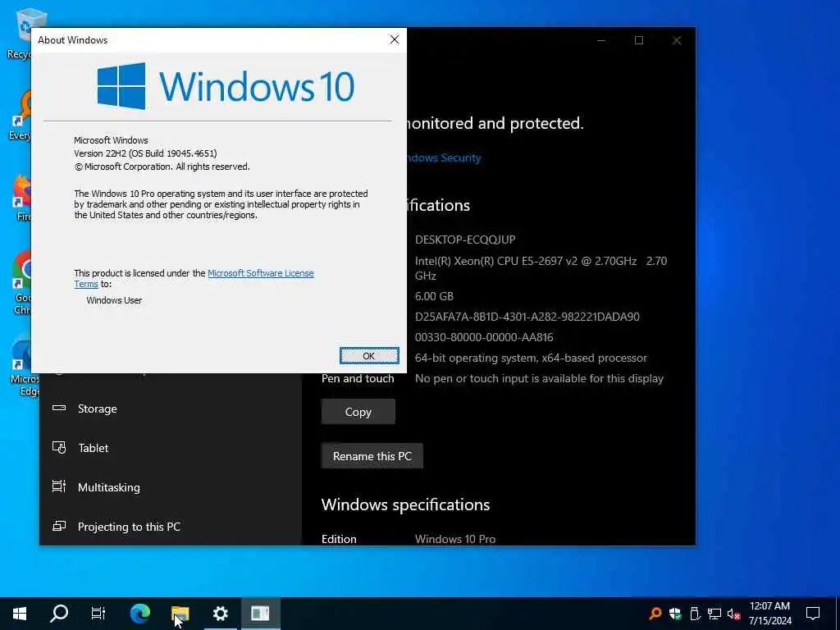This screenshot has height=630, width=840.
Task: Select the device name DESKTOP-ECQQJUP
Action: [x=465, y=240]
